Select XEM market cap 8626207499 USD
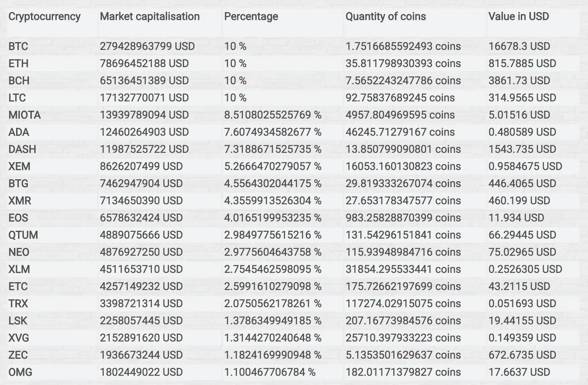This screenshot has height=385, width=588. coord(141,166)
